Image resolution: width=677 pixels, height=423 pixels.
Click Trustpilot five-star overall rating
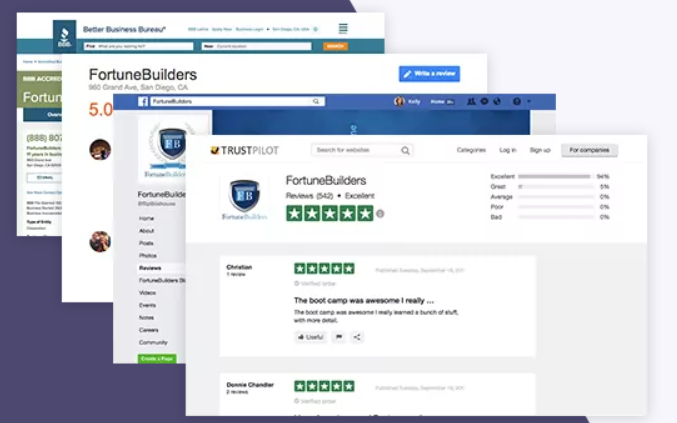tap(329, 213)
